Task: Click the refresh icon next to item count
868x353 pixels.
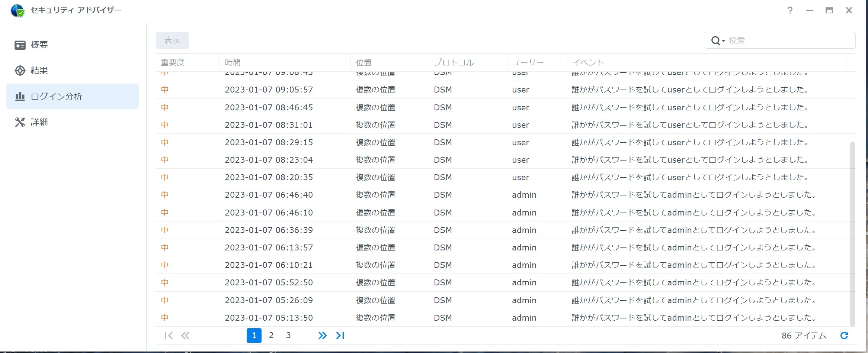Action: pos(844,336)
